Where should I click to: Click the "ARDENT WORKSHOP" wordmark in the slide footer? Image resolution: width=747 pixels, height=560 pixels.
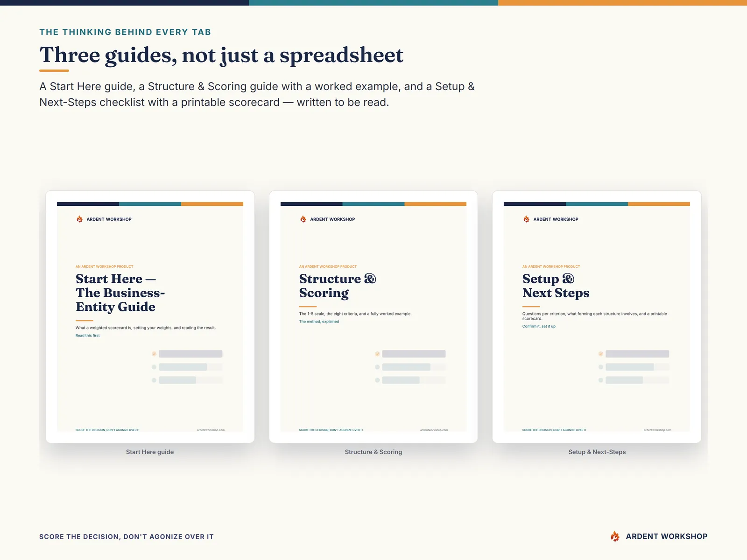pos(666,537)
